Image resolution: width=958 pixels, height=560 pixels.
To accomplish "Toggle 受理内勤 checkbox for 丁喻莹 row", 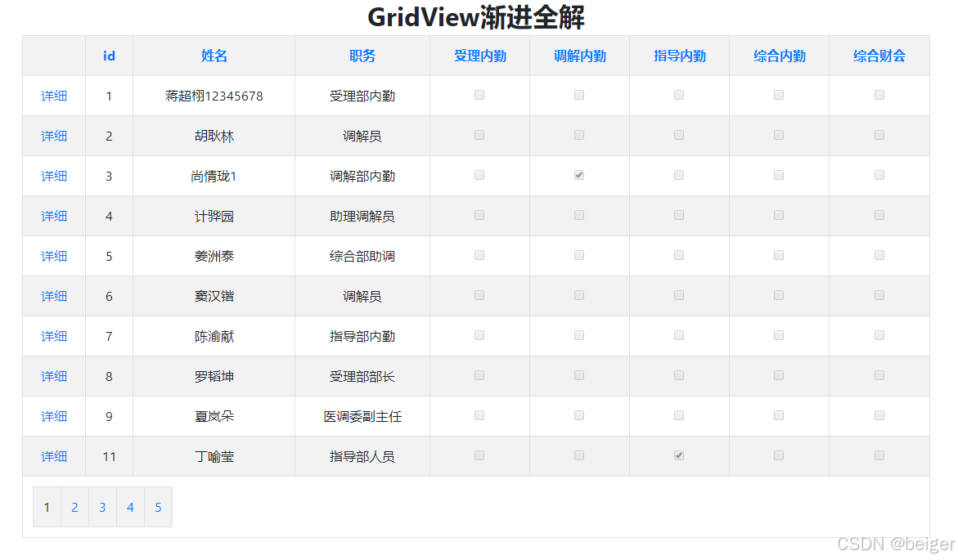I will click(479, 455).
